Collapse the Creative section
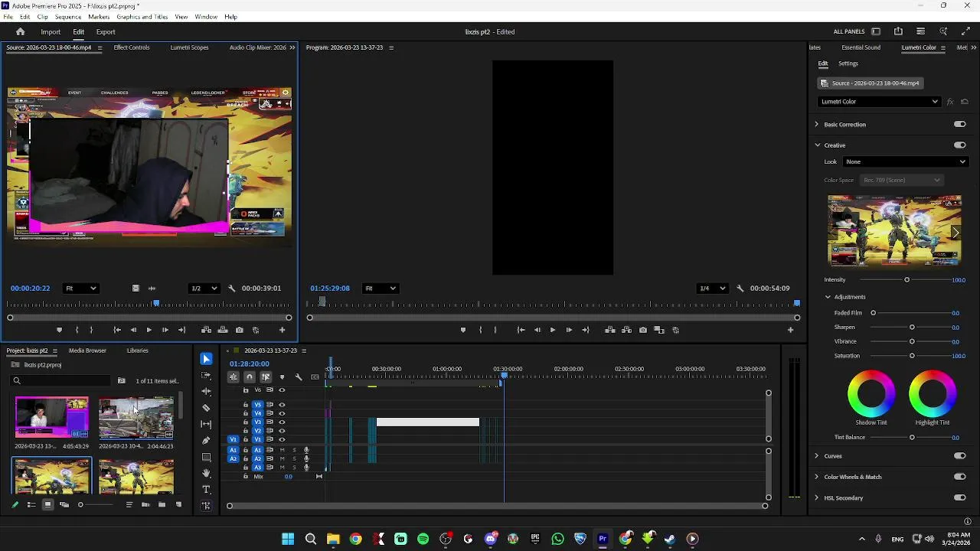980x551 pixels. pyautogui.click(x=817, y=145)
